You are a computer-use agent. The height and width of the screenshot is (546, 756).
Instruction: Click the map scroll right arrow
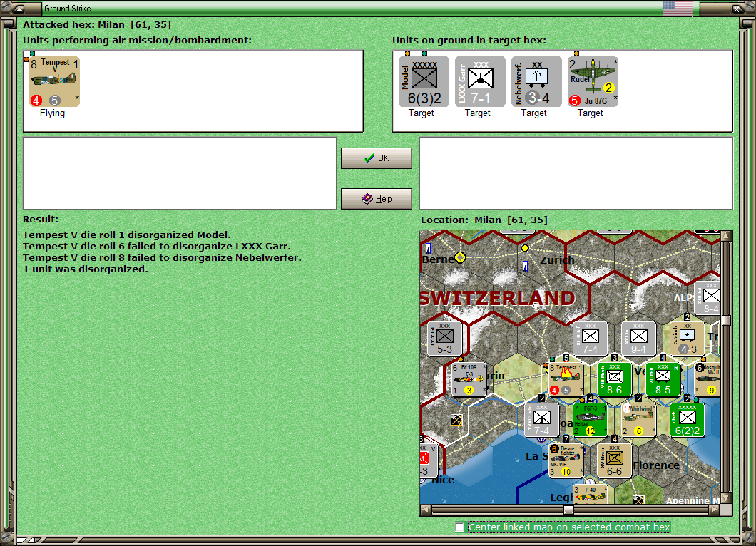click(715, 510)
